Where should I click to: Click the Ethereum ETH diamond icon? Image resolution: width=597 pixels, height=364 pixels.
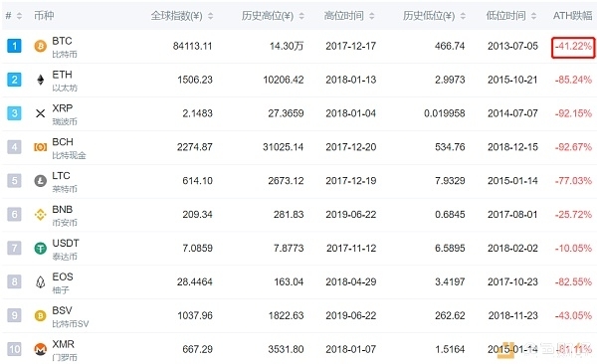tap(41, 80)
